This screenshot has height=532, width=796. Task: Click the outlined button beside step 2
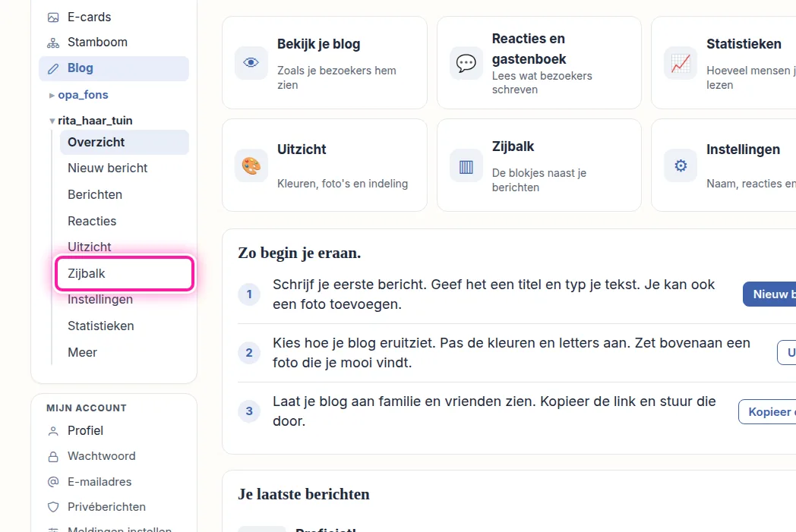(x=787, y=352)
